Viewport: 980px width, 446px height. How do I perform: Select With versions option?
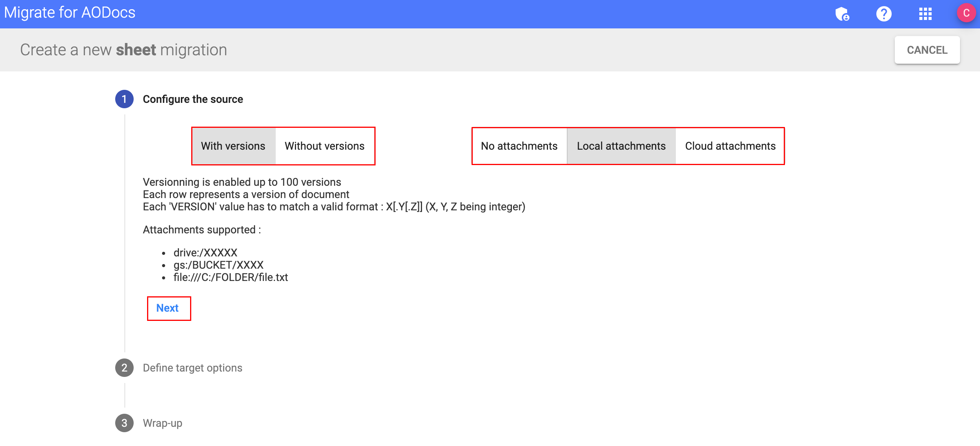233,146
